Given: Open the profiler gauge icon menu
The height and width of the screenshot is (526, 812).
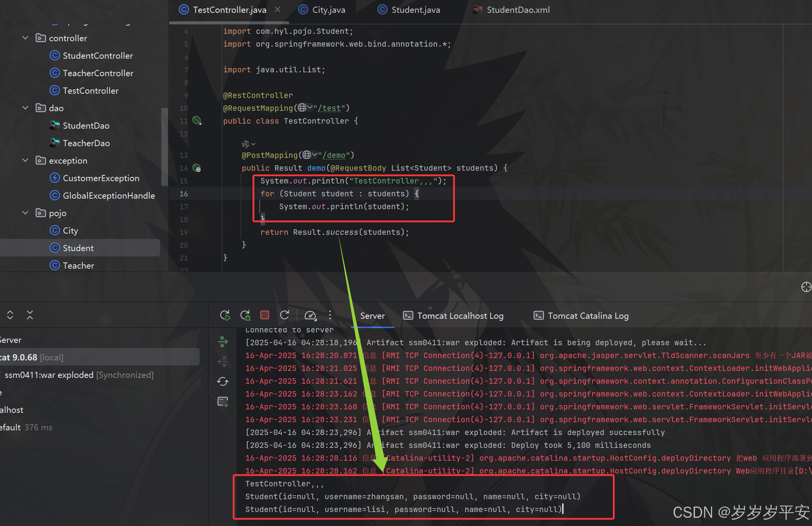Looking at the screenshot, I should tap(310, 315).
